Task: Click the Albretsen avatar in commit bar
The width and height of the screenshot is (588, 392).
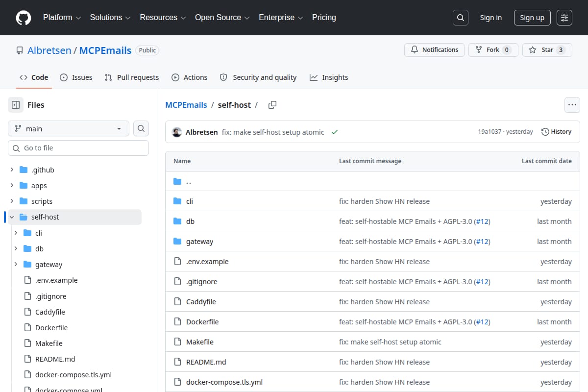Action: point(177,132)
